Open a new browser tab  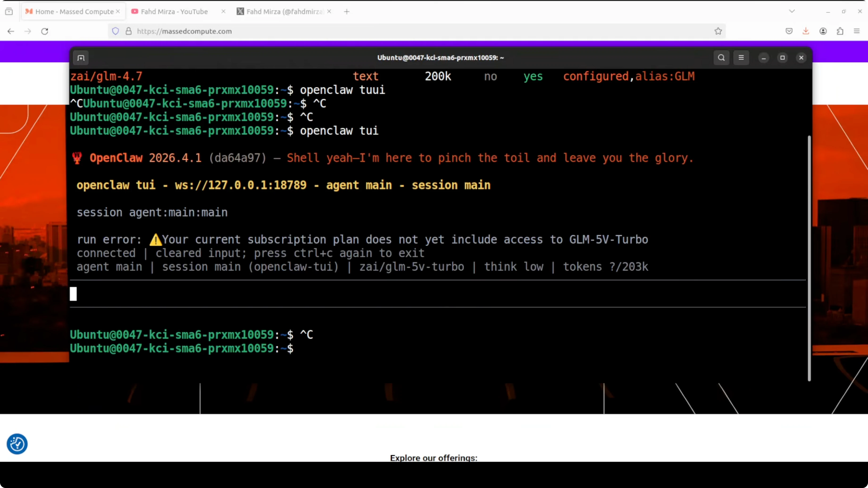tap(347, 12)
